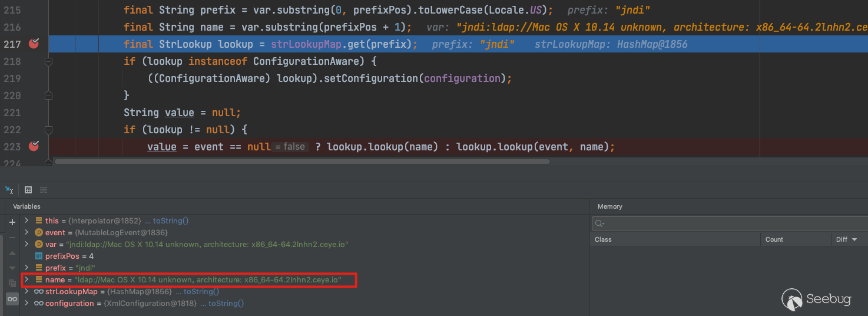The height and width of the screenshot is (316, 868).
Task: Expand the 'this' Interpolator variable node
Action: [x=26, y=220]
